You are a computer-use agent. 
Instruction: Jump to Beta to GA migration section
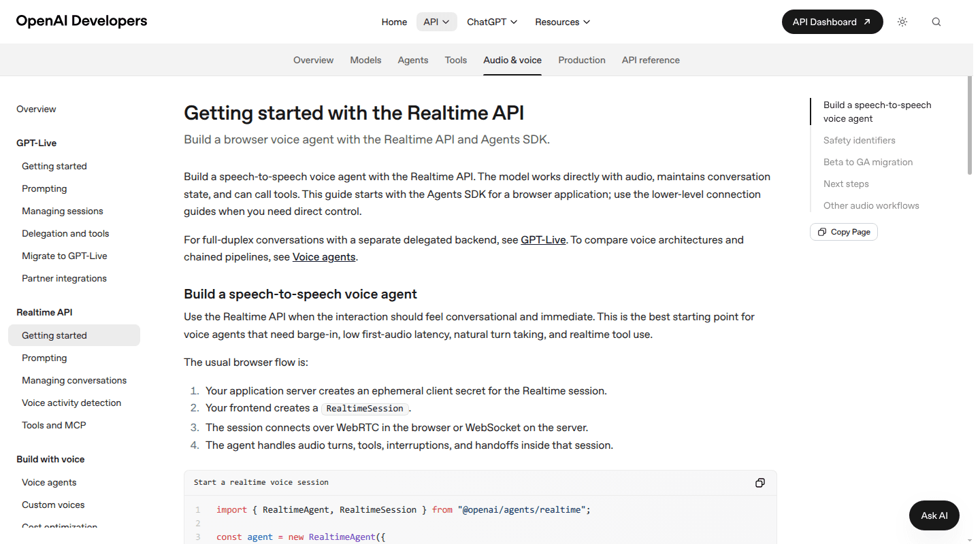pyautogui.click(x=868, y=162)
